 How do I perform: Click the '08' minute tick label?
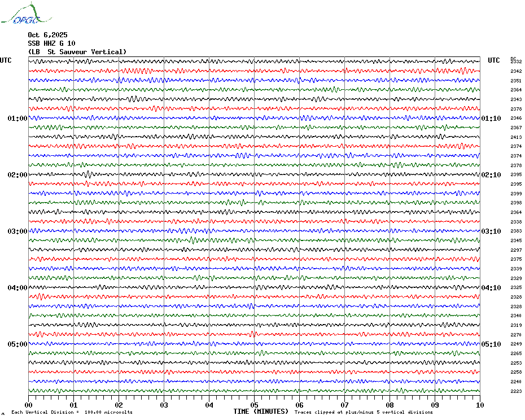[x=390, y=405]
